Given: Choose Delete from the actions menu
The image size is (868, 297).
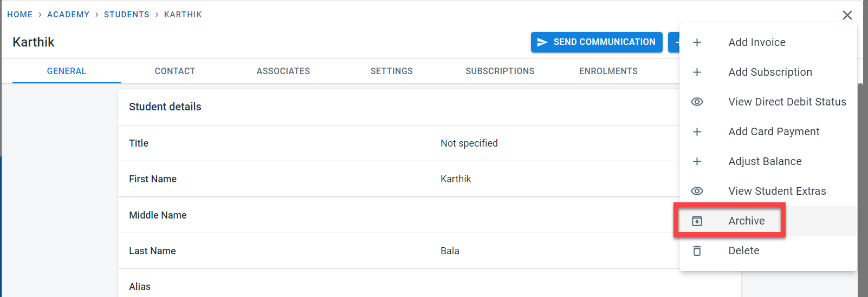Looking at the screenshot, I should [x=743, y=250].
